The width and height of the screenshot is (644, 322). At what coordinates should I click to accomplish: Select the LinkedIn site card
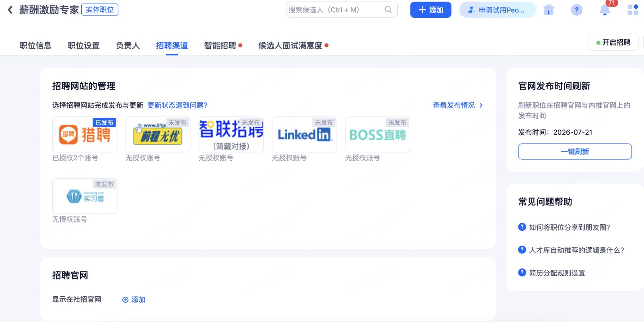[x=304, y=134]
